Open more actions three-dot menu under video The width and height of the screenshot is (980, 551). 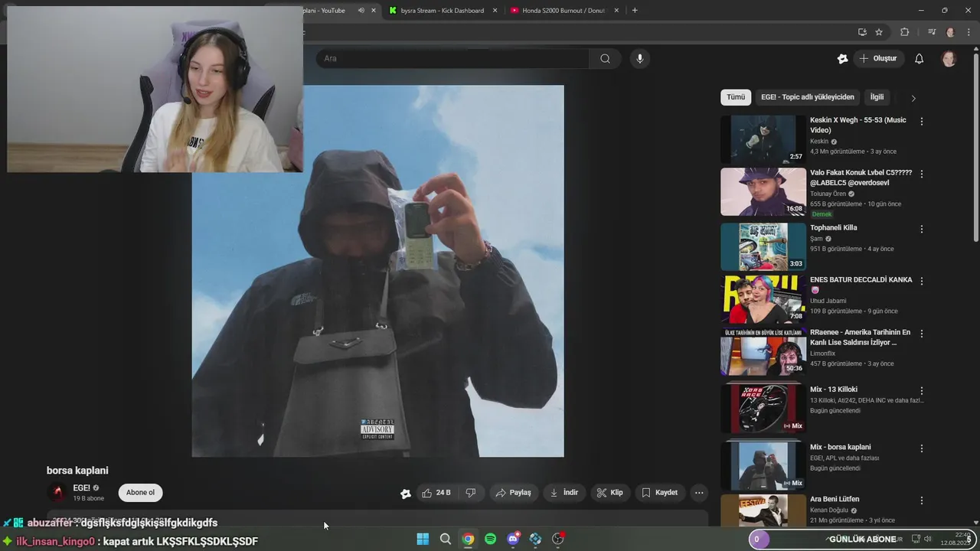point(699,493)
